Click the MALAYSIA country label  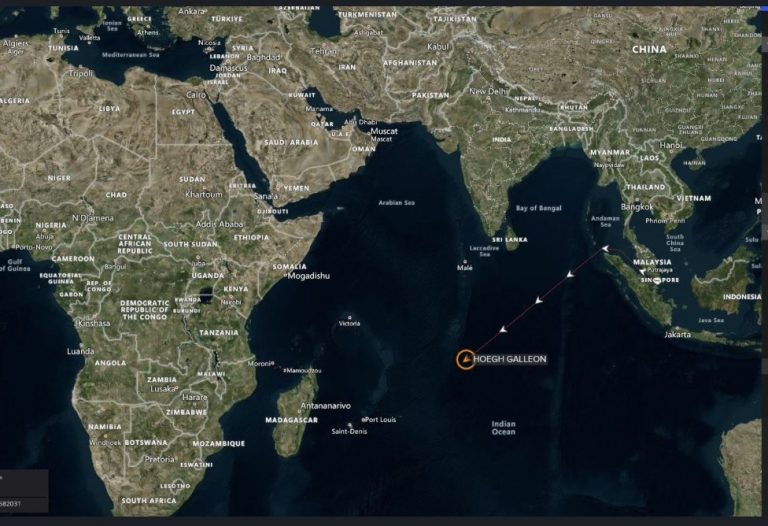(652, 262)
